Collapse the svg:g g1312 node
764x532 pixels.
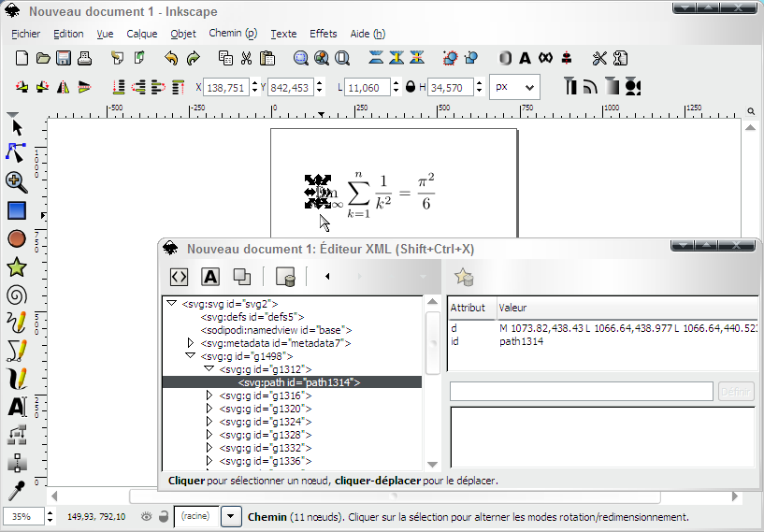tap(209, 369)
